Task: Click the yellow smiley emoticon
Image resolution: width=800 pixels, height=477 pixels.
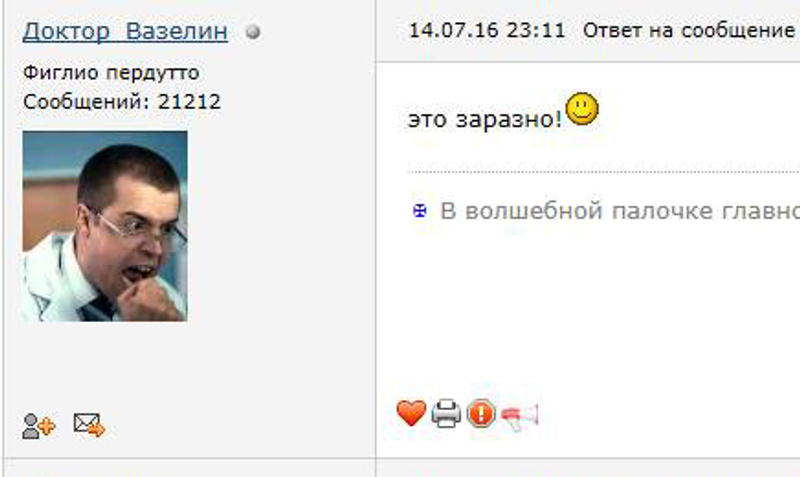Action: coord(582,109)
